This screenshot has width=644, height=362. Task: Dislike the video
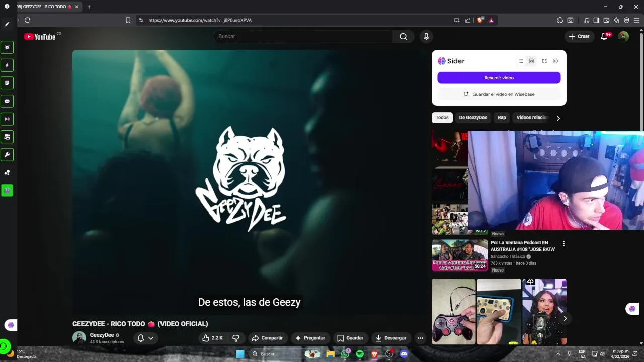236,338
